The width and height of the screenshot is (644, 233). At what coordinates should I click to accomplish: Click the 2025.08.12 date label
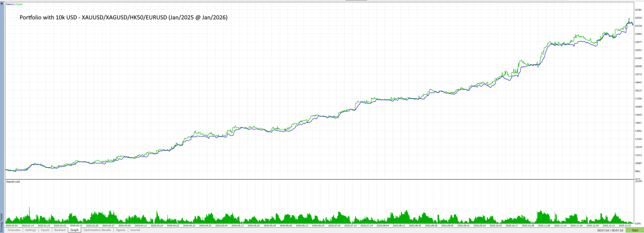(399, 226)
